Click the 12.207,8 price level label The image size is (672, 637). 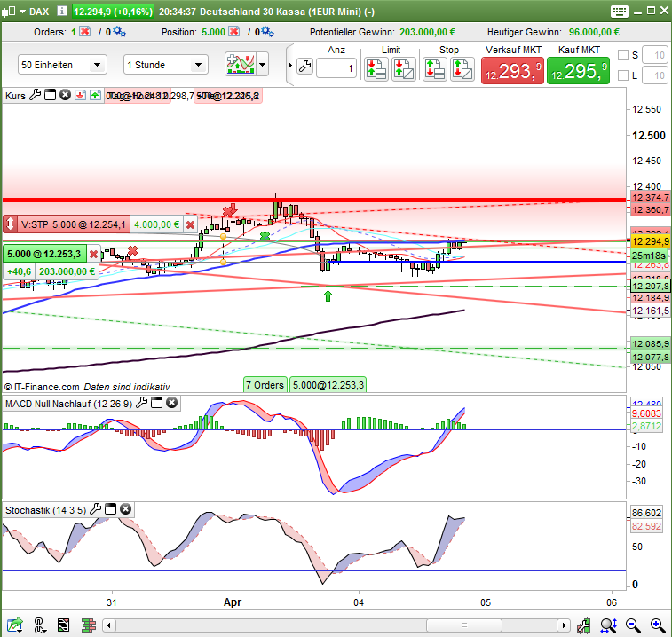tap(650, 286)
